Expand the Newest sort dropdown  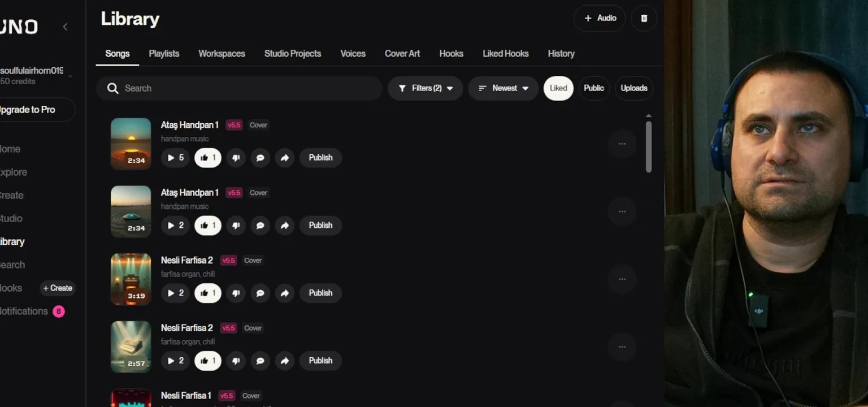coord(503,88)
